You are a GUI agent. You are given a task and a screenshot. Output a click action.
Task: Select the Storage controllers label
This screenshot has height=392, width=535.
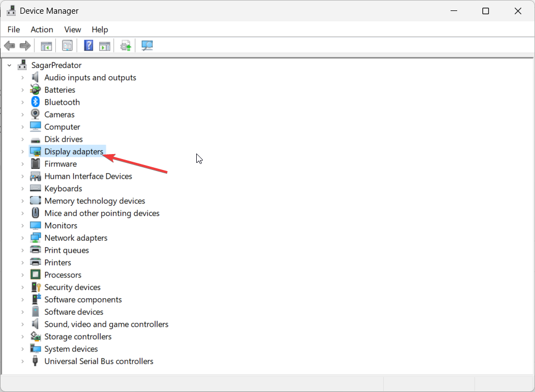[78, 337]
